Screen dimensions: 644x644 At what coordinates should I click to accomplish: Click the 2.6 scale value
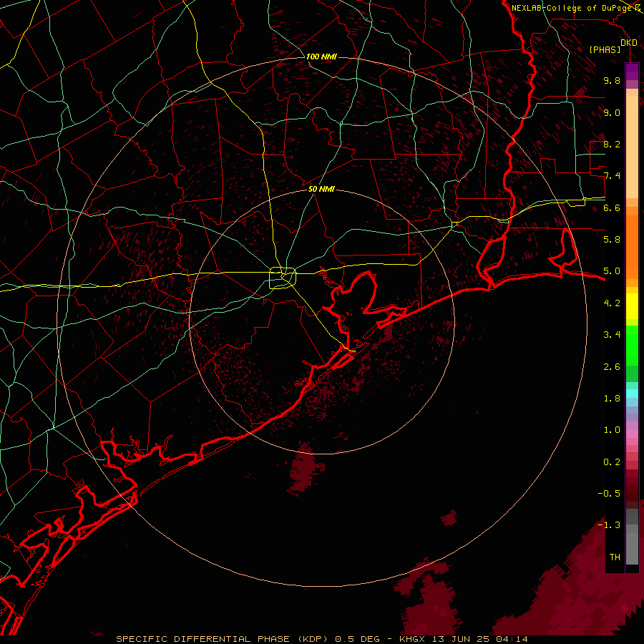pyautogui.click(x=612, y=367)
